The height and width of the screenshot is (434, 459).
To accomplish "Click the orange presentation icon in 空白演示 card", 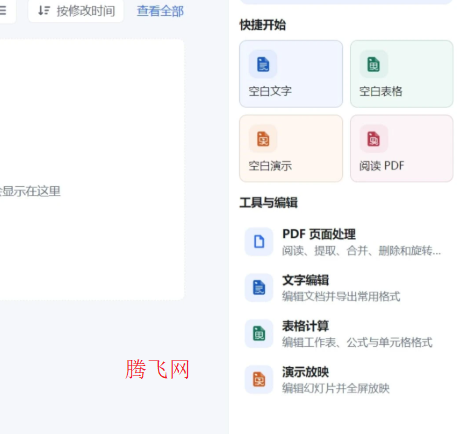I will pyautogui.click(x=263, y=139).
